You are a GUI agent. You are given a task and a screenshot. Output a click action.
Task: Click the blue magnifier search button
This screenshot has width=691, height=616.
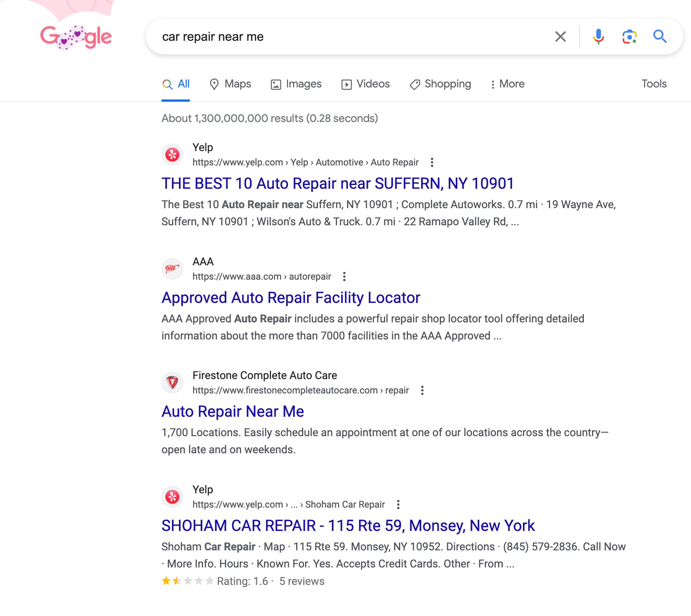click(x=660, y=37)
